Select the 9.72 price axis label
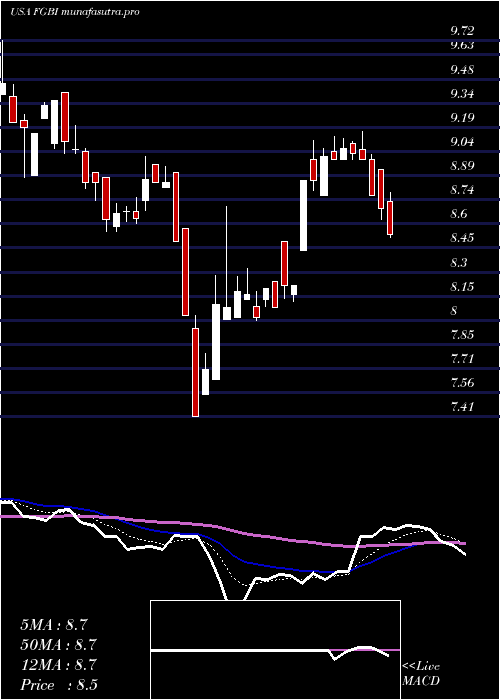The image size is (500, 700). (462, 31)
